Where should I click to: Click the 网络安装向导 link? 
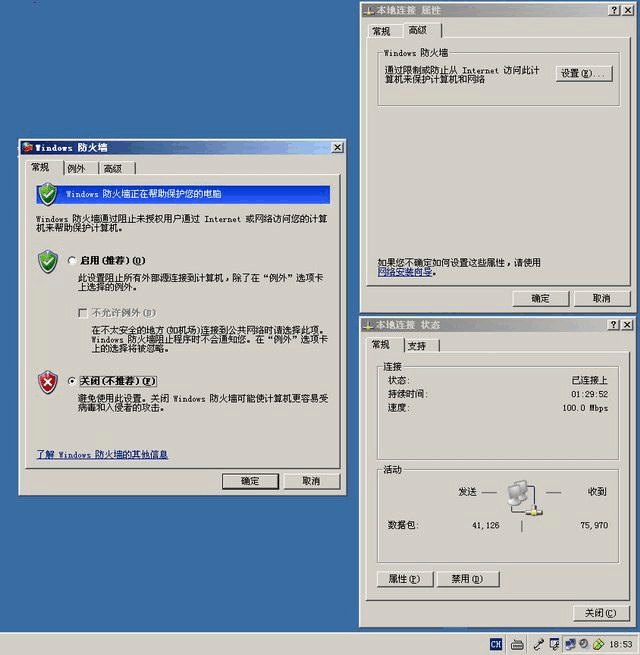click(x=405, y=272)
